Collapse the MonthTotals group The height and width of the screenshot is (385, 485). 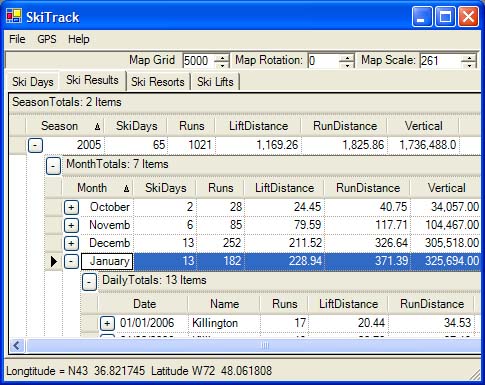pos(53,166)
